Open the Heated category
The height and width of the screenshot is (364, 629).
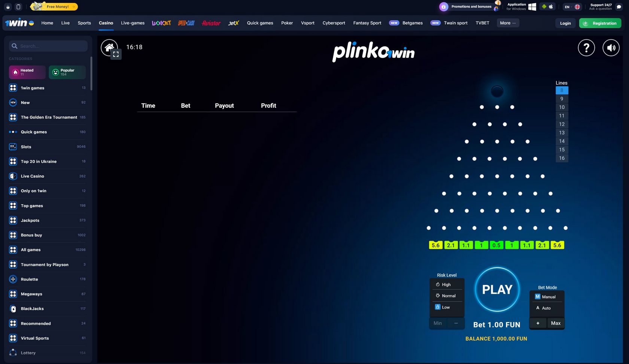(x=27, y=72)
